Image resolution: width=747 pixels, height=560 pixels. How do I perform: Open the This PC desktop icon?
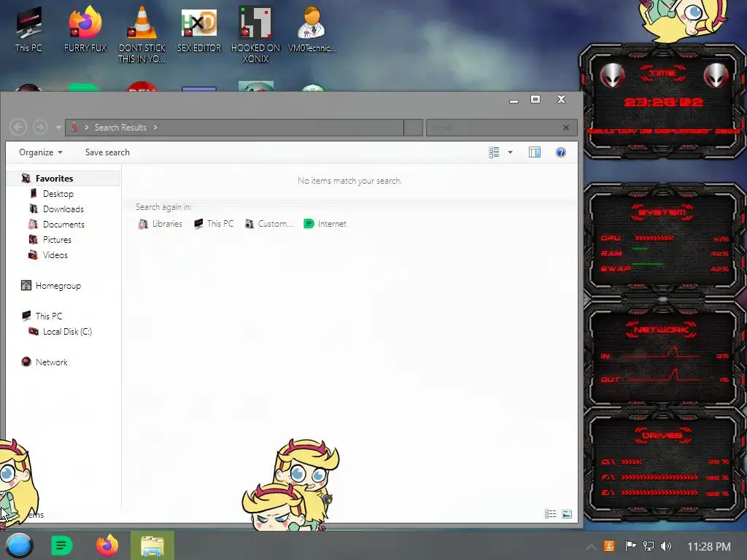coord(28,28)
